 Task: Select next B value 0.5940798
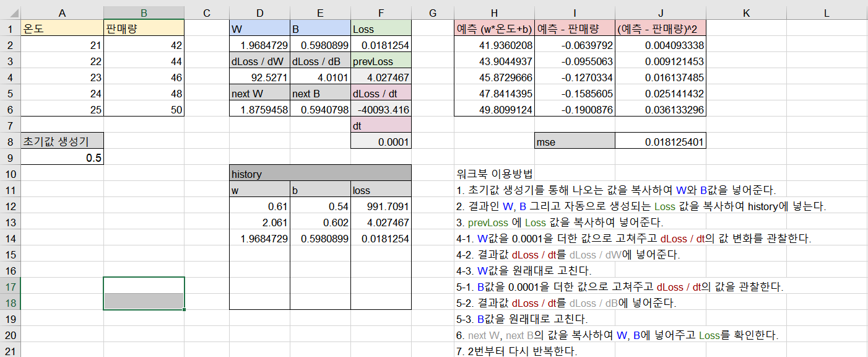coord(320,109)
